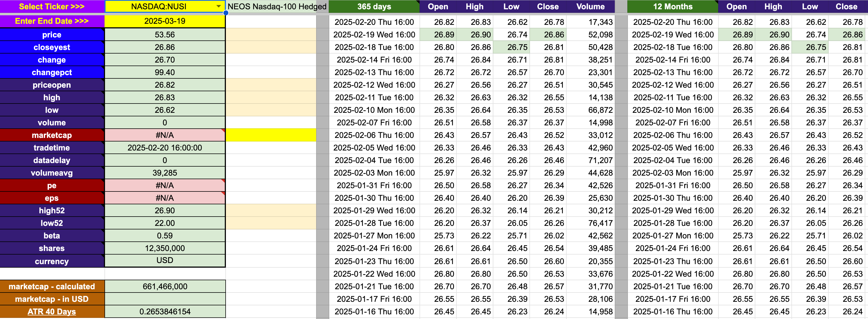Click the pe #N/A error cell
The height and width of the screenshot is (319, 868).
click(164, 185)
